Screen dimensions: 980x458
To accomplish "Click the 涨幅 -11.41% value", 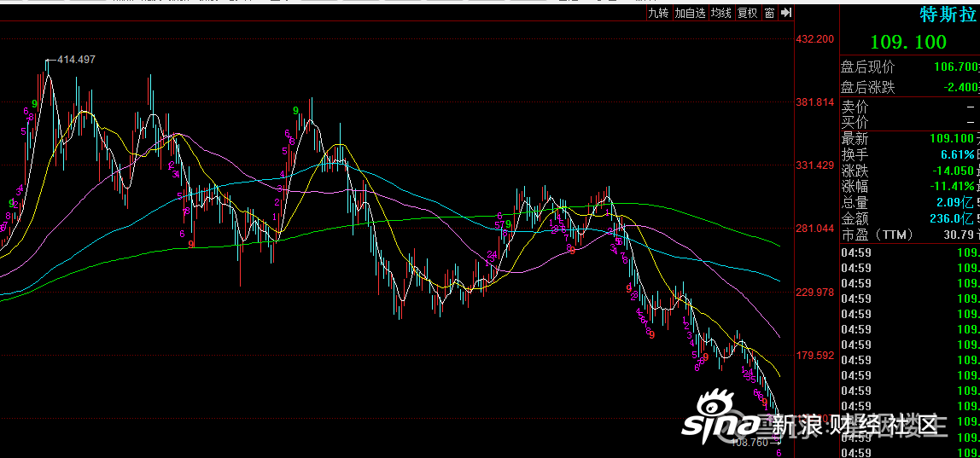I will [x=953, y=186].
